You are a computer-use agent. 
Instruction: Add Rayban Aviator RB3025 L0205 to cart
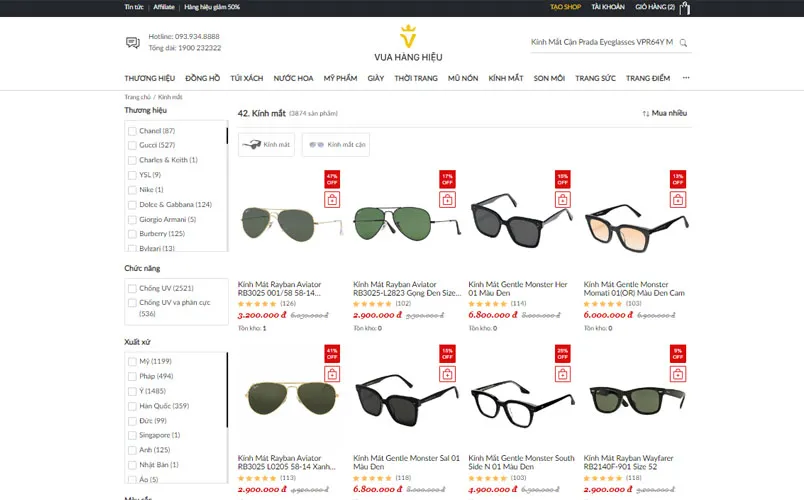pyautogui.click(x=332, y=374)
